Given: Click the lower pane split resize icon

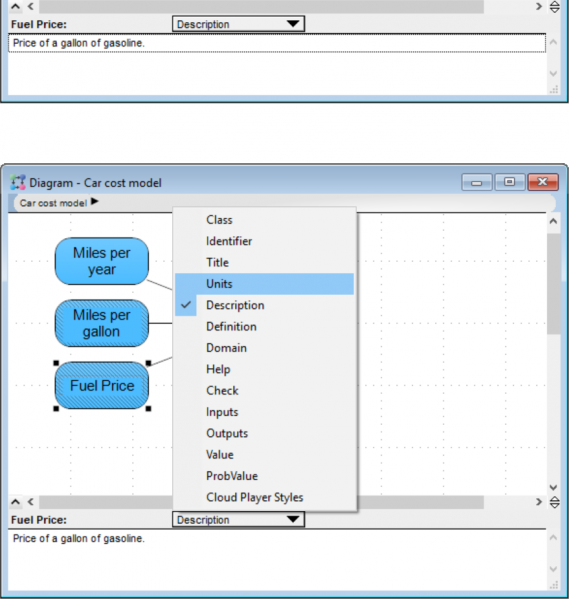Looking at the screenshot, I should click(554, 502).
